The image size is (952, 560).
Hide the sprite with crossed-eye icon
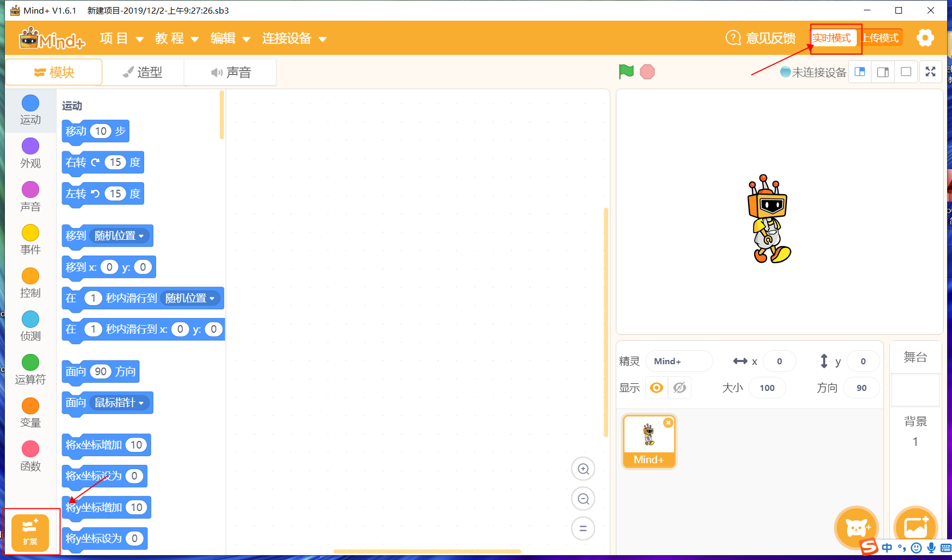679,388
